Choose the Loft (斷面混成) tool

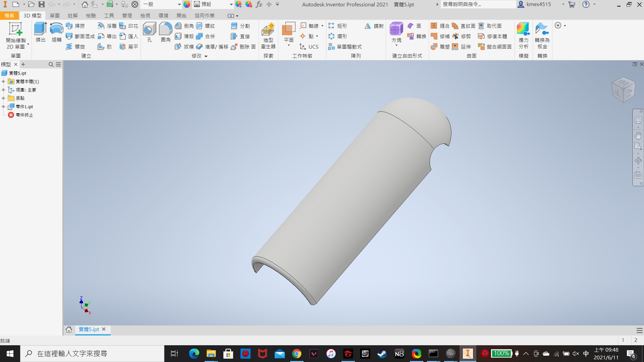pyautogui.click(x=80, y=36)
